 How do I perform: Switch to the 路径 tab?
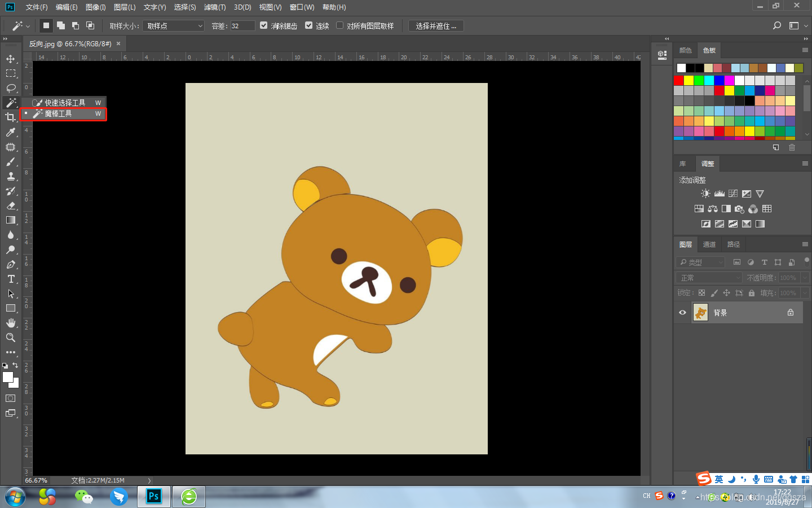click(x=734, y=244)
